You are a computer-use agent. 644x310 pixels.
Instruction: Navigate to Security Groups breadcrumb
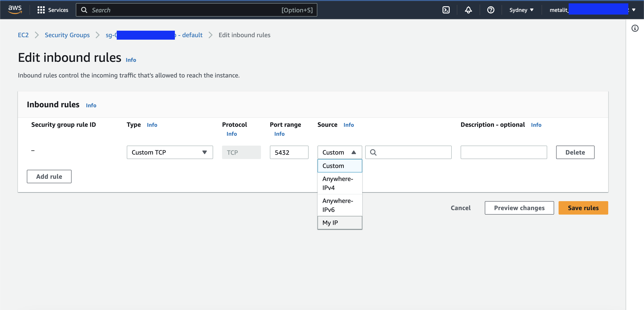point(67,35)
